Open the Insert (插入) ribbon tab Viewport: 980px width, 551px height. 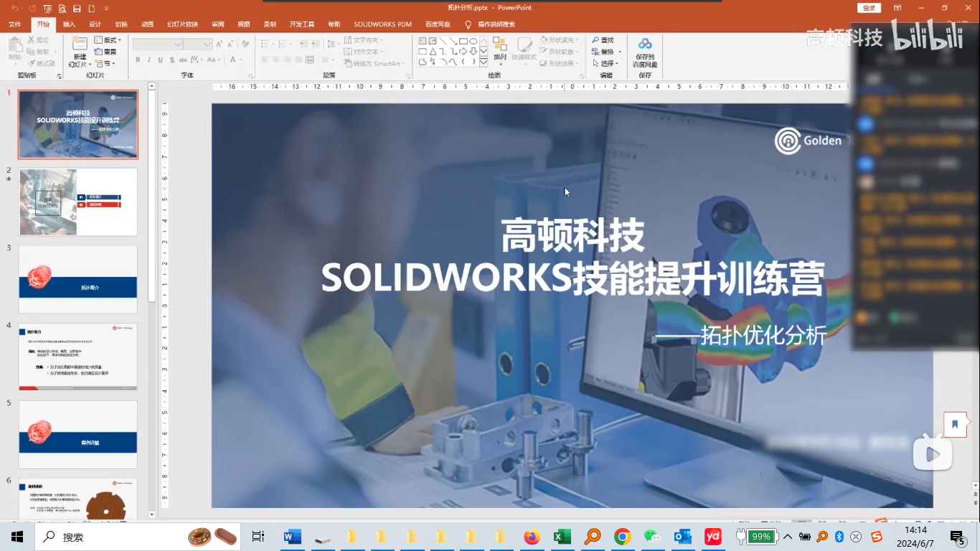coord(69,24)
